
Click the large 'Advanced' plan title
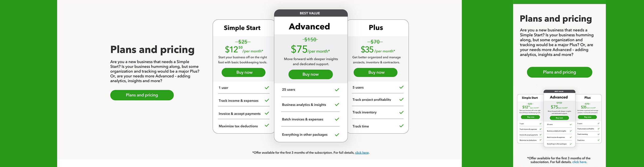309,26
